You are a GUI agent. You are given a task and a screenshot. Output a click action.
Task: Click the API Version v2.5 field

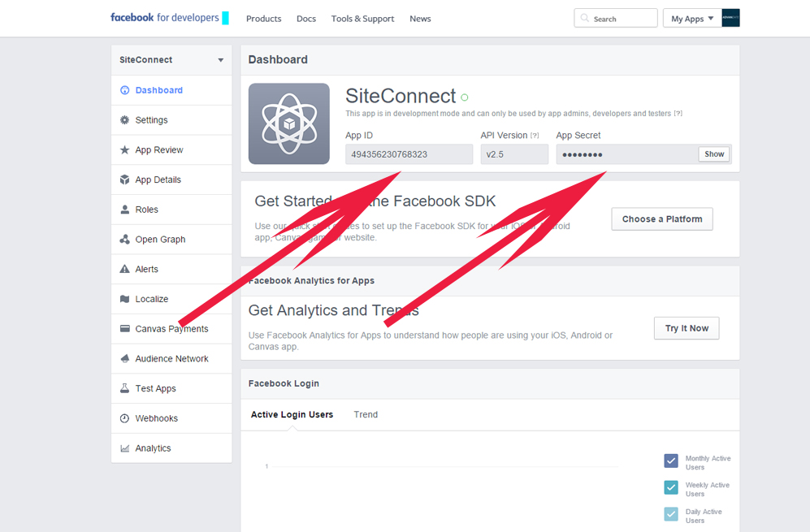pos(514,154)
